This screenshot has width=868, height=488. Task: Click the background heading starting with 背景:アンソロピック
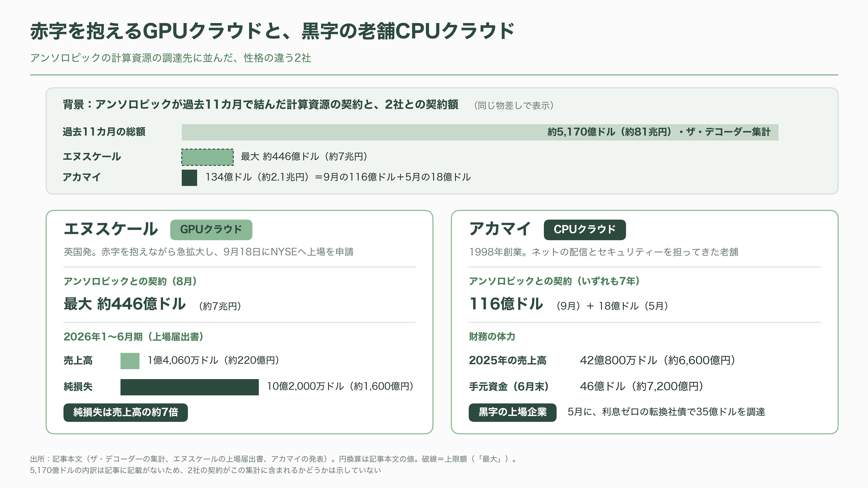pos(260,104)
